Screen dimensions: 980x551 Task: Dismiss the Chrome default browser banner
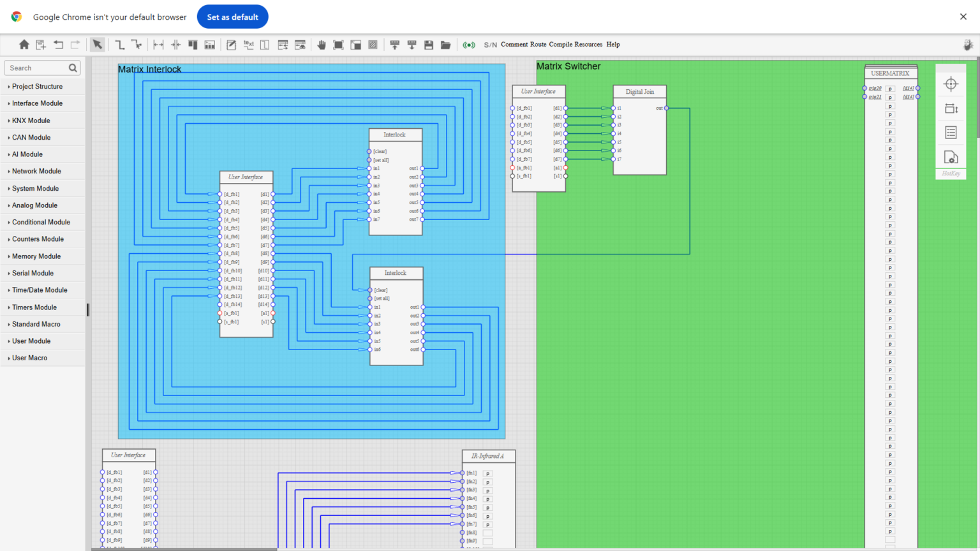pyautogui.click(x=963, y=17)
